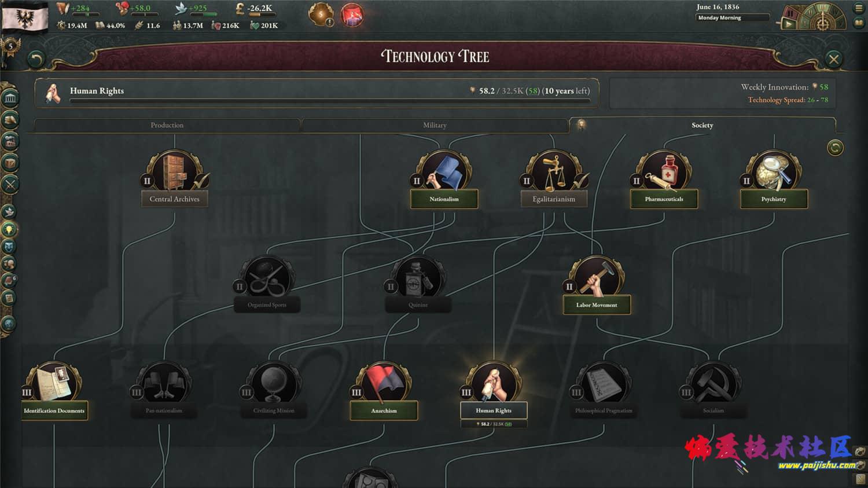
Task: Click the circular refresh icon under Society
Action: pyautogui.click(x=835, y=148)
